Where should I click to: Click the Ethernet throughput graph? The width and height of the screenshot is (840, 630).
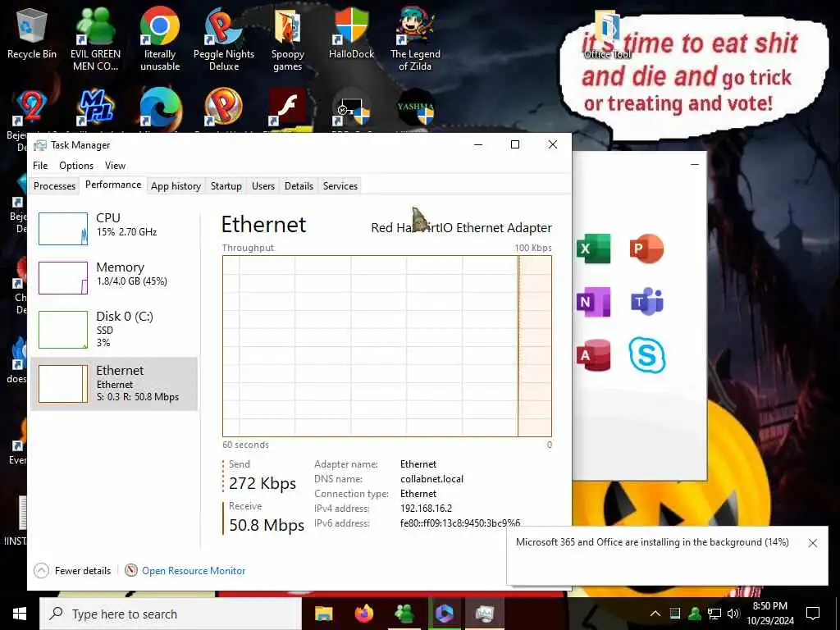[x=387, y=346]
